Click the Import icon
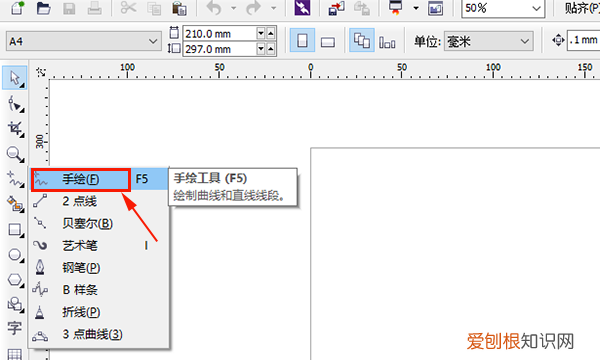Image resolution: width=600 pixels, height=360 pixels. coord(336,8)
